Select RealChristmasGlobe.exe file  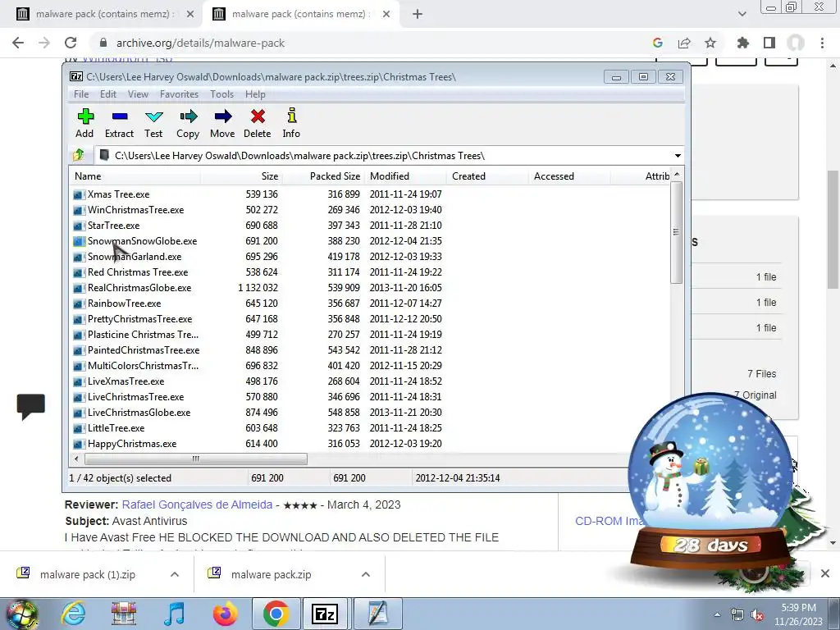coord(139,288)
